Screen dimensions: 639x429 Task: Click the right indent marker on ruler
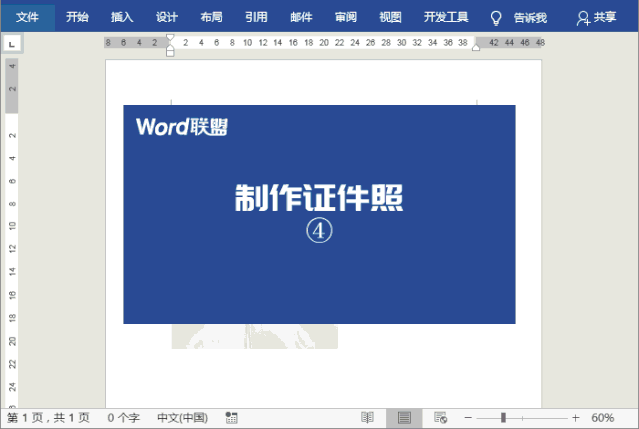pyautogui.click(x=476, y=48)
